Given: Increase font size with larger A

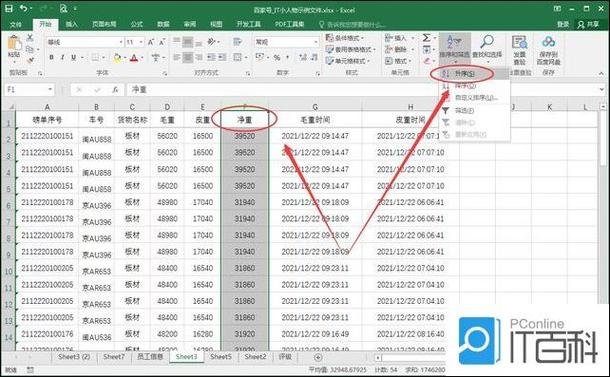Looking at the screenshot, I should pos(151,42).
